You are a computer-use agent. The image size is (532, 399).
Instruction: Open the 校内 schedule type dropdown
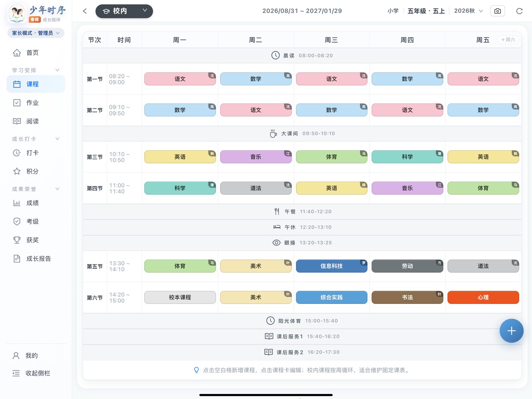point(124,11)
